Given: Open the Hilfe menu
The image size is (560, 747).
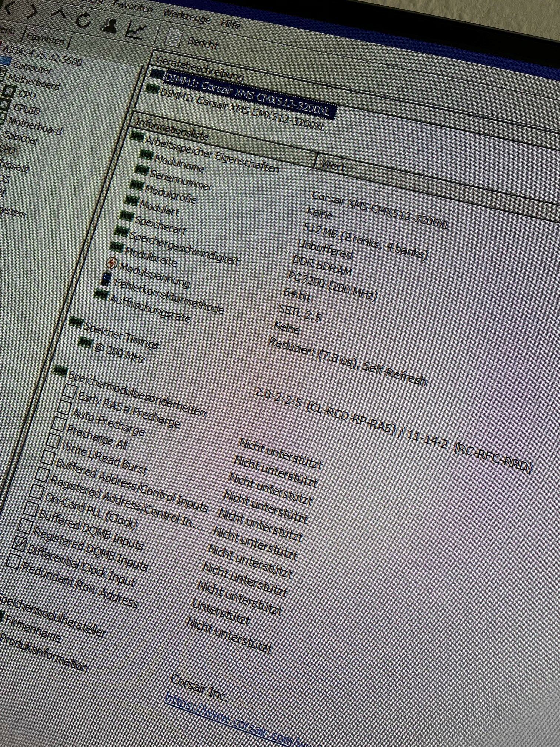Looking at the screenshot, I should (x=230, y=24).
